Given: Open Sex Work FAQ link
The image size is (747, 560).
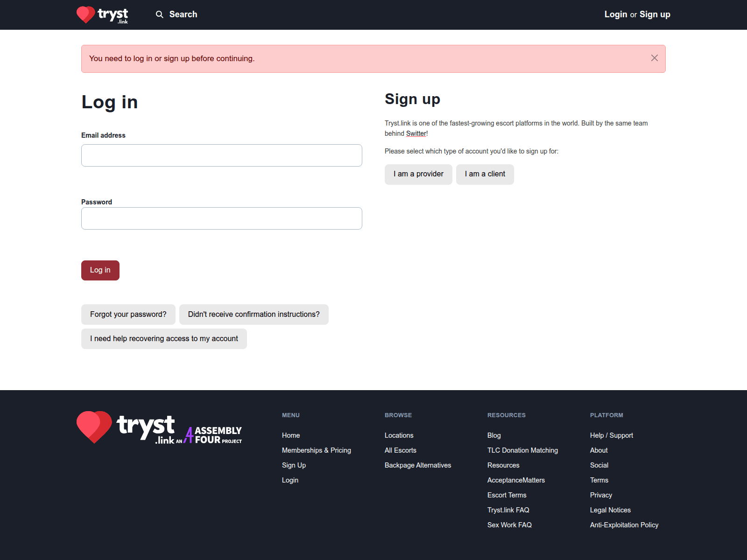Looking at the screenshot, I should (x=509, y=525).
